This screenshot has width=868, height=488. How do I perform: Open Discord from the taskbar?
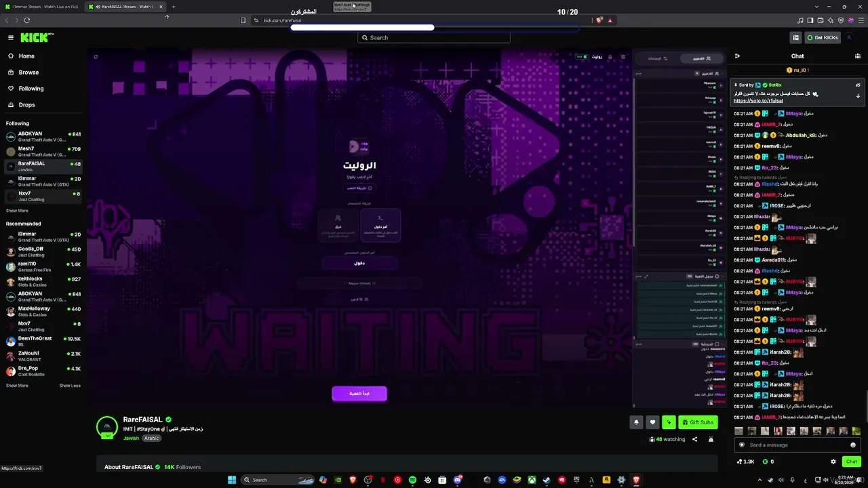[x=458, y=480]
